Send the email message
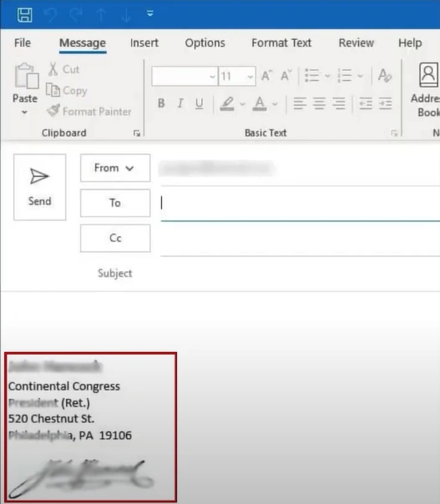 40,187
